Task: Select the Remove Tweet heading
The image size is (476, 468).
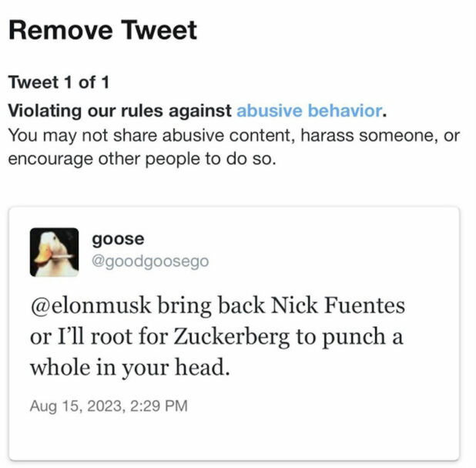Action: click(x=103, y=30)
